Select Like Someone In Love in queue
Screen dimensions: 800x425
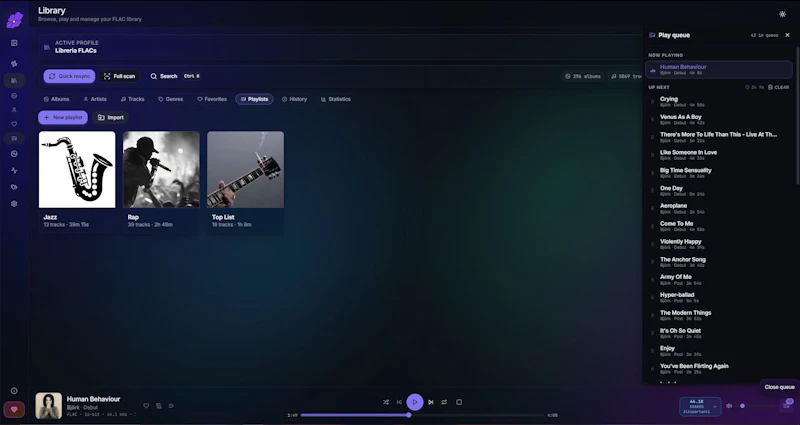click(718, 155)
